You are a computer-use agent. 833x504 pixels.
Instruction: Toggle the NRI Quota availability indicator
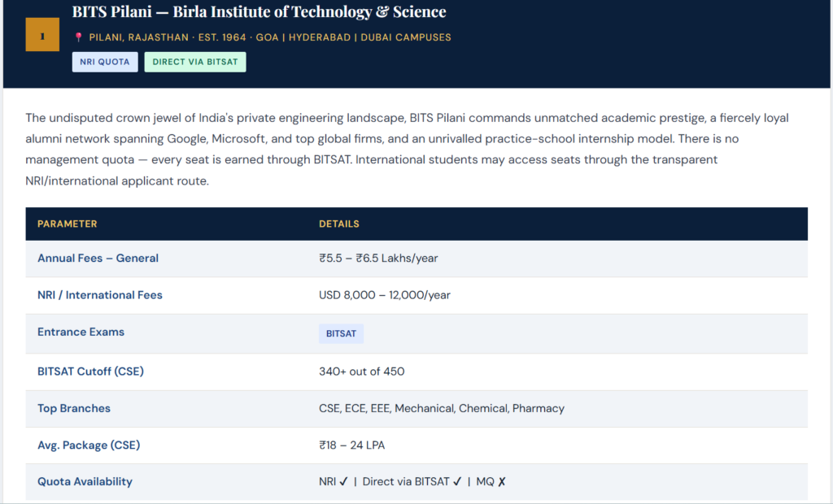342,481
